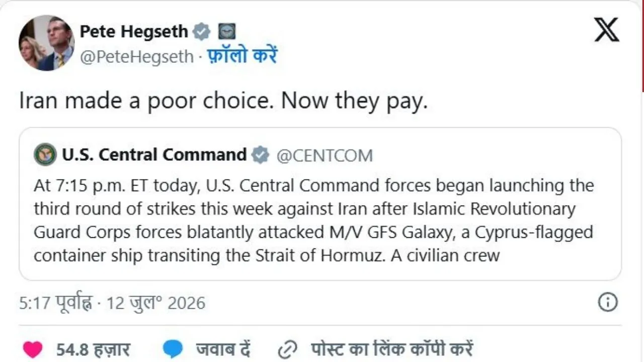The height and width of the screenshot is (362, 644).
Task: Like the post with heart icon
Action: point(33,349)
